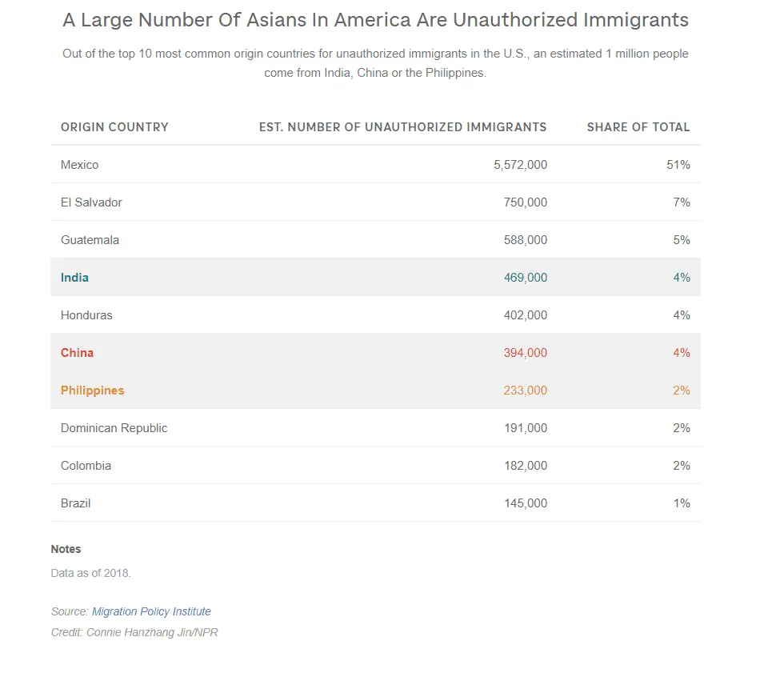Image resolution: width=784 pixels, height=697 pixels.
Task: Click the Colombia country cell
Action: tap(86, 466)
